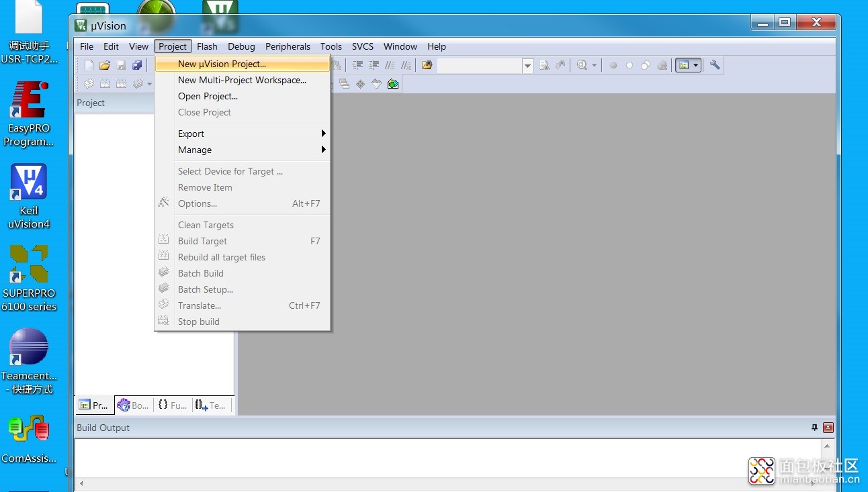Click the Insert/Remove Breakpoint circle icon
868x492 pixels.
click(613, 65)
